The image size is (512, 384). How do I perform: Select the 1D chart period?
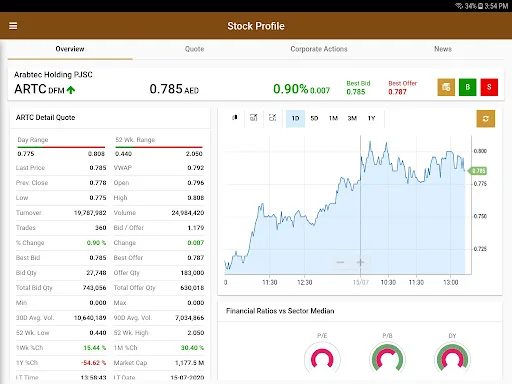point(295,118)
